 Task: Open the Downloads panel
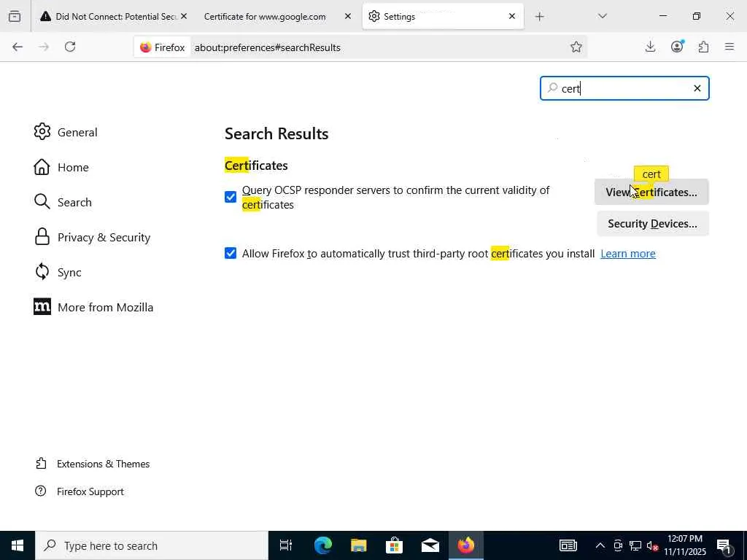click(x=650, y=47)
